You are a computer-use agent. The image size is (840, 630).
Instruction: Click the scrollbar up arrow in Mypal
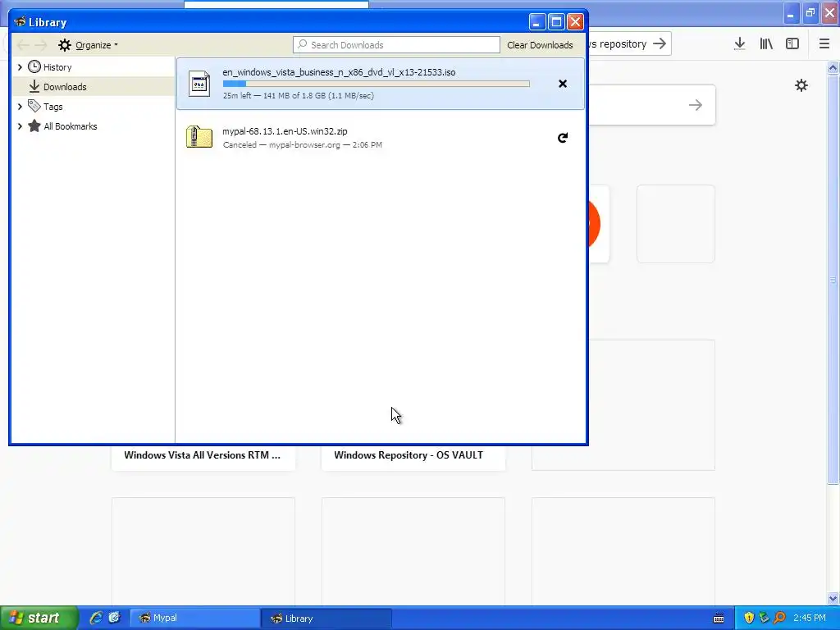[833, 67]
